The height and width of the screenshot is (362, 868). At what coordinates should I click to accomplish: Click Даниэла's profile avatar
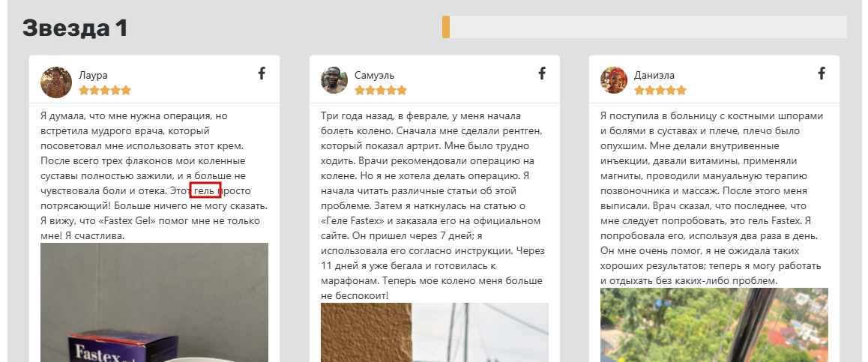(613, 80)
